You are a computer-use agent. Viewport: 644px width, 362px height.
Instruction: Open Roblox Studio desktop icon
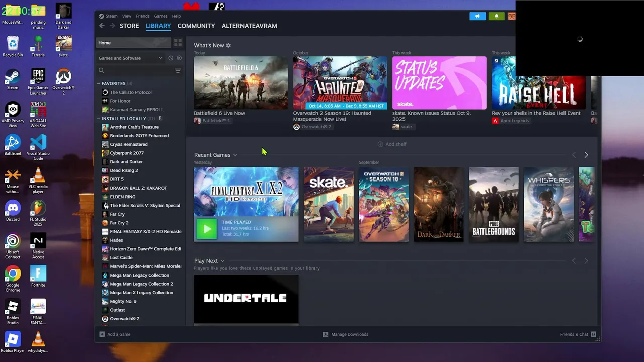13,312
